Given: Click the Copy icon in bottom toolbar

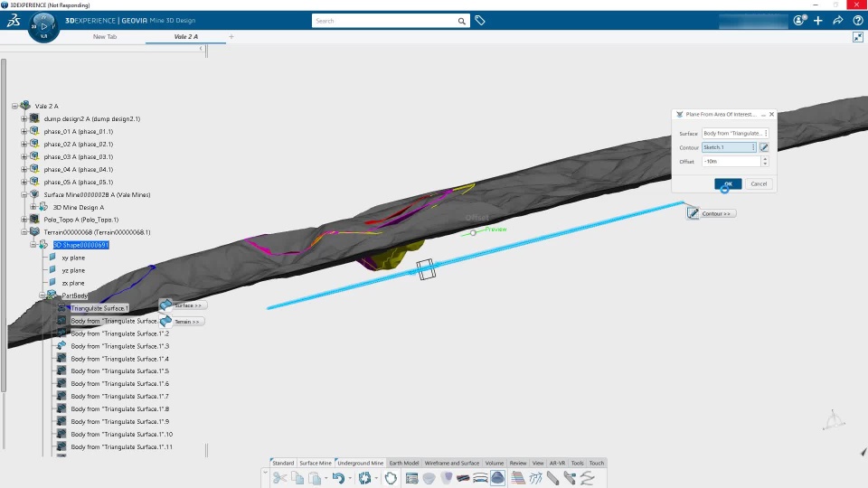Looking at the screenshot, I should point(297,478).
